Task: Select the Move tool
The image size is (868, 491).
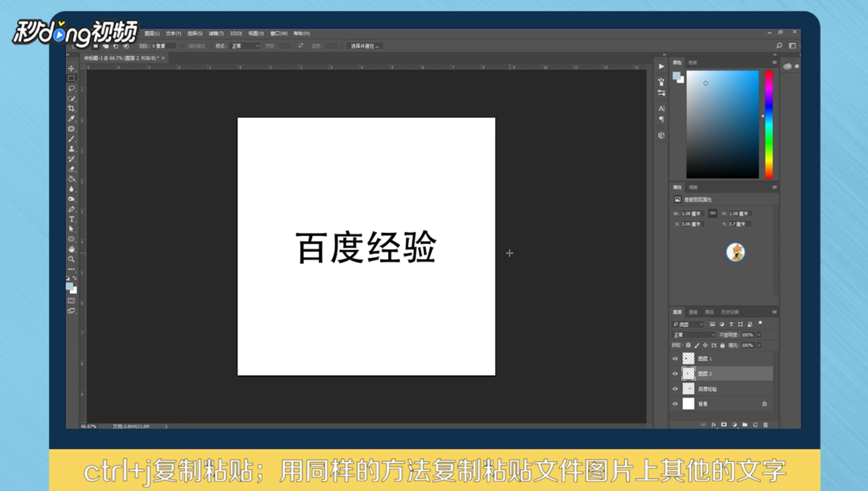Action: (x=71, y=68)
